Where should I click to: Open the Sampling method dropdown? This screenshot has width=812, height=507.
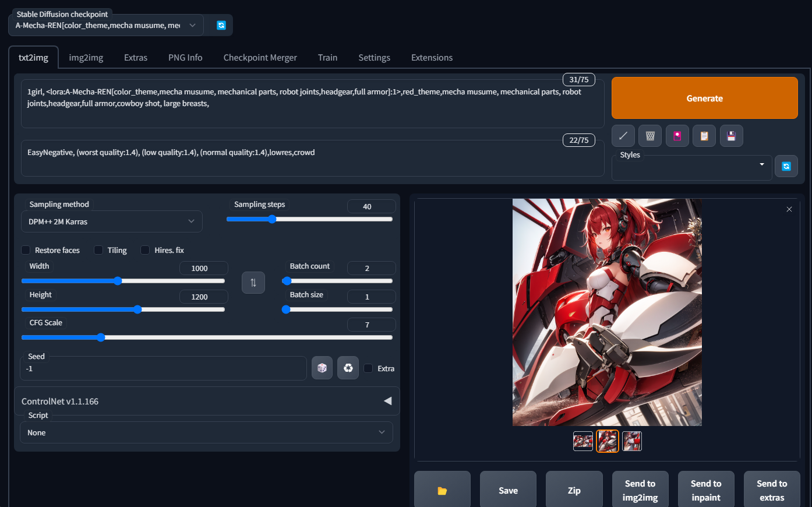(x=111, y=221)
